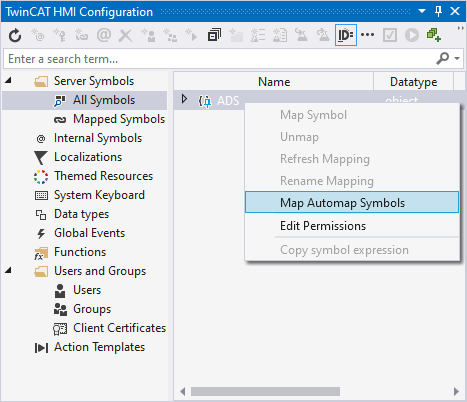Click the flask with document icon
467x402 pixels.
tap(280, 35)
